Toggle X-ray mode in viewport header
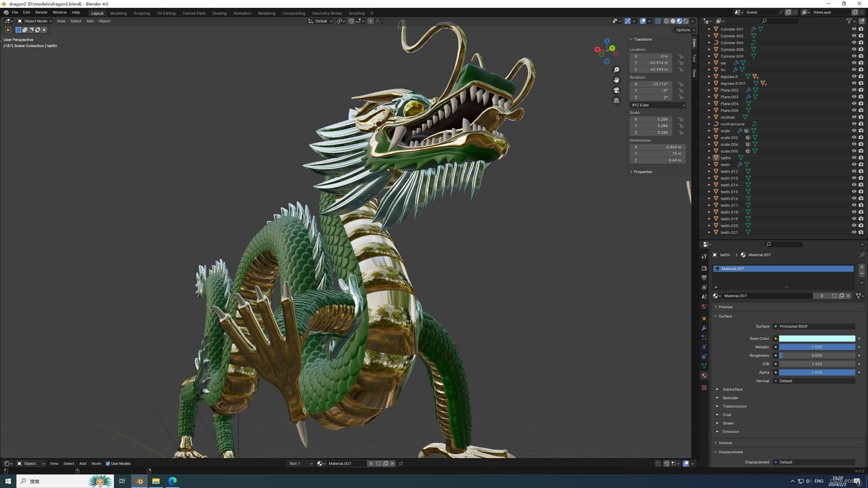 658,21
